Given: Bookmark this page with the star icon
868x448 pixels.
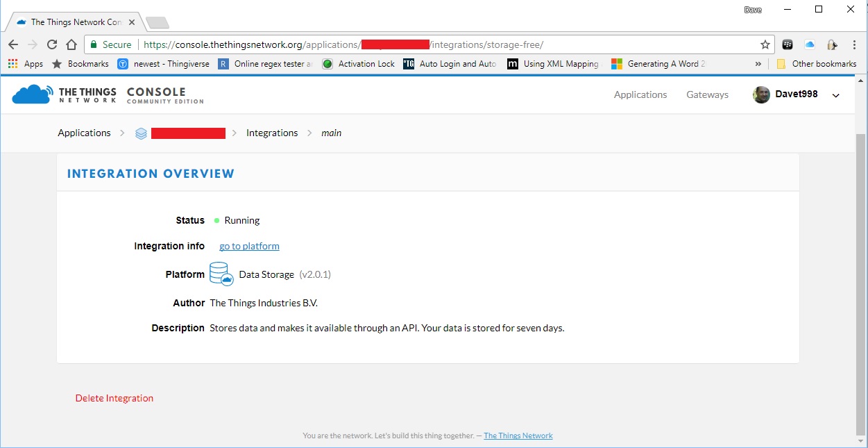Looking at the screenshot, I should [765, 44].
